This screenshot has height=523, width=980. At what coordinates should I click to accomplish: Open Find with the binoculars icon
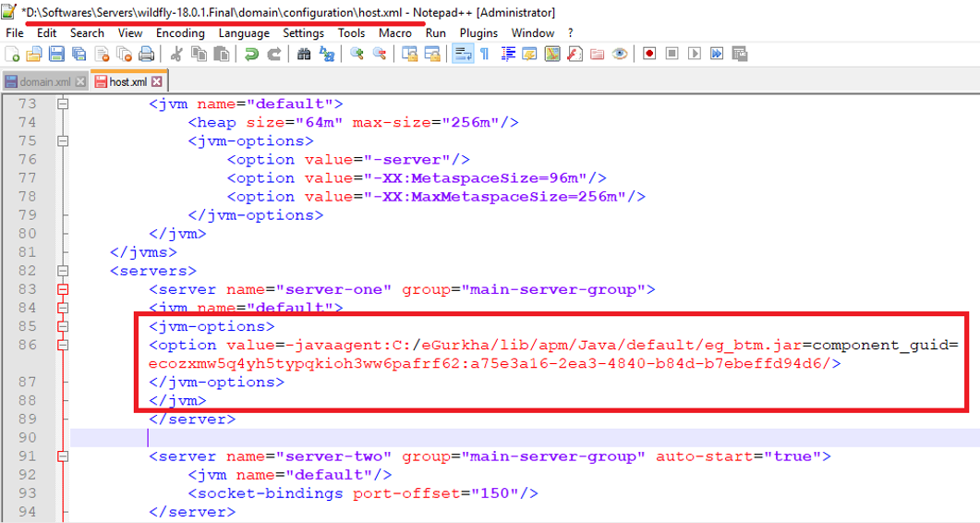(x=304, y=54)
